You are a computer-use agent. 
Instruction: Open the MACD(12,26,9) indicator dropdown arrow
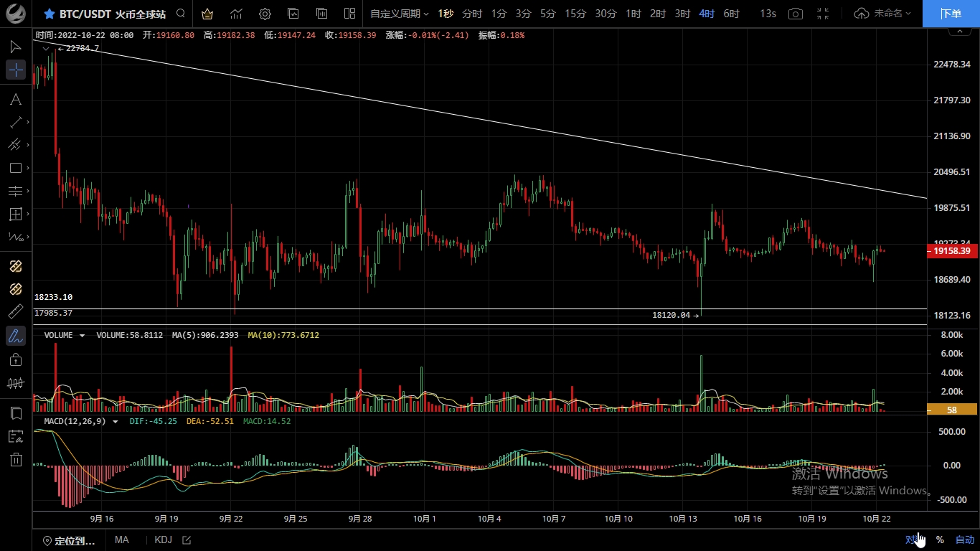(115, 421)
